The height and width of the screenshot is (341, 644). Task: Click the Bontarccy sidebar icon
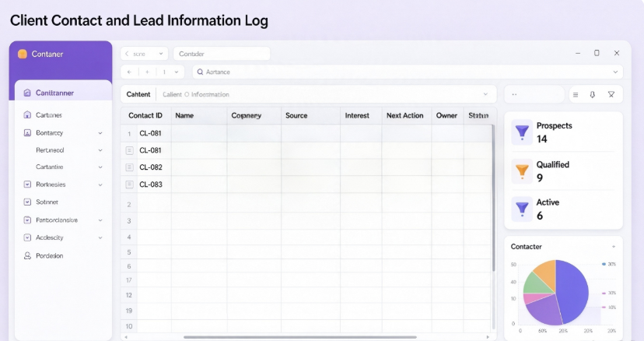click(x=27, y=133)
